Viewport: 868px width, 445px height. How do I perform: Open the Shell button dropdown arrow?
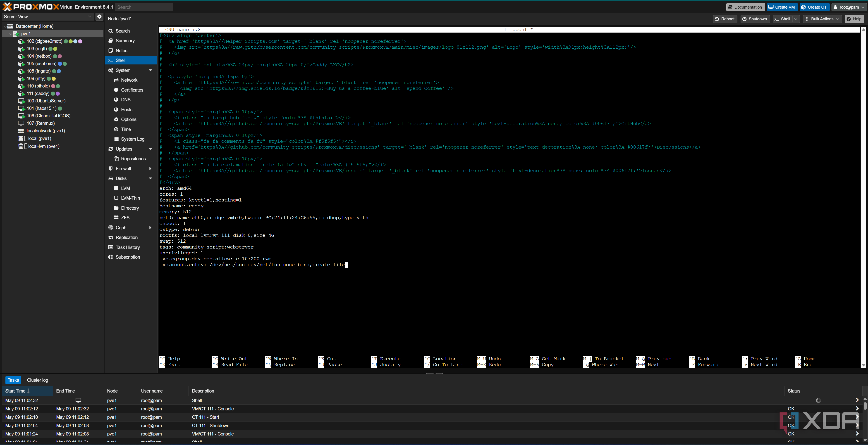click(796, 19)
